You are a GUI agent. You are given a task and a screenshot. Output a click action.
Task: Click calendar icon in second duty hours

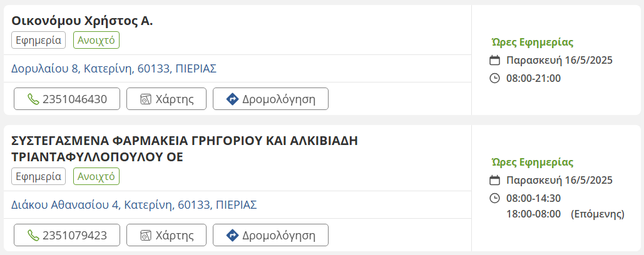494,181
